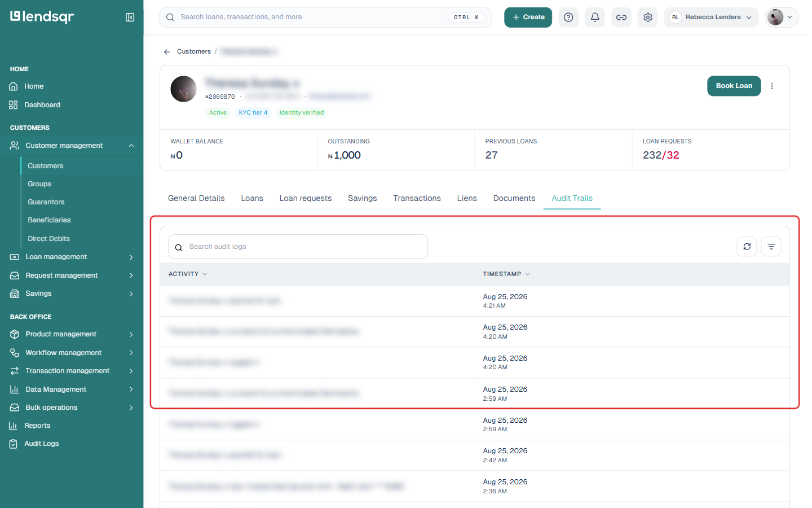
Task: Switch to the General Details tab
Action: tap(196, 198)
